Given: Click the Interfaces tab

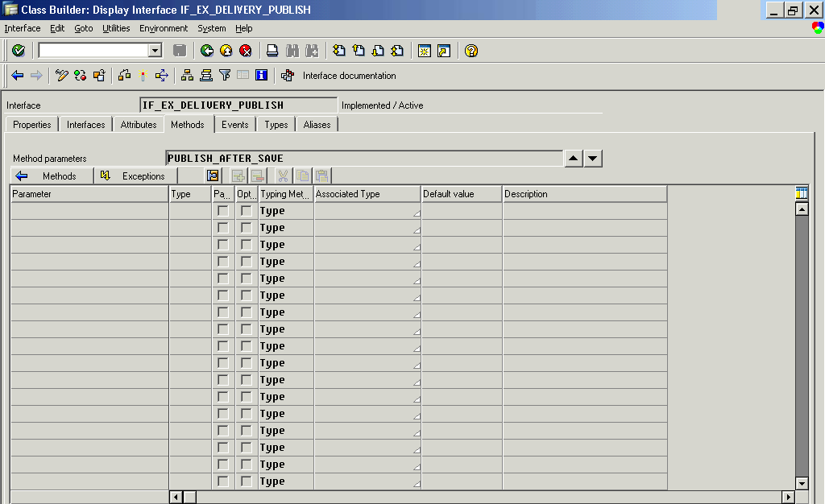Looking at the screenshot, I should [x=85, y=125].
